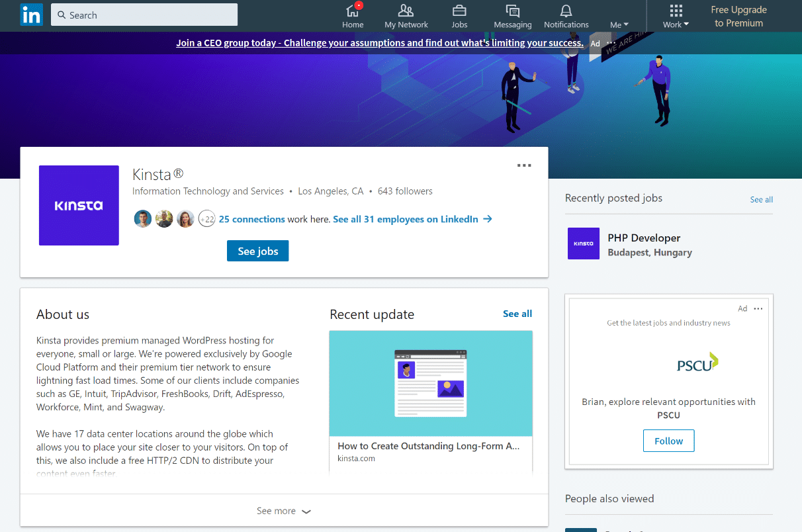Click the PSCU logo in the ad
802x532 pixels.
click(697, 362)
